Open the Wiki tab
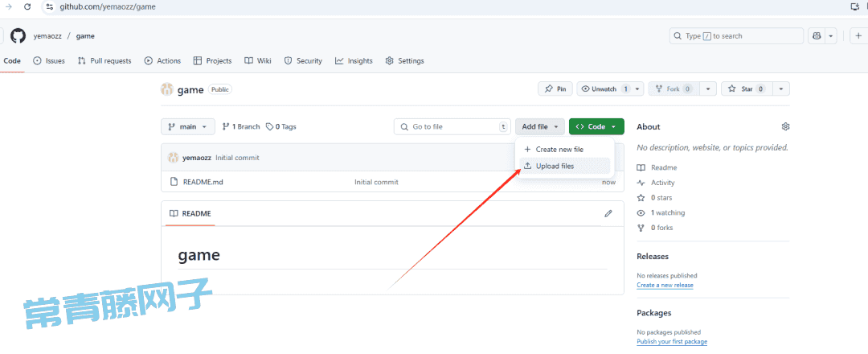The height and width of the screenshot is (354, 868). pos(258,61)
